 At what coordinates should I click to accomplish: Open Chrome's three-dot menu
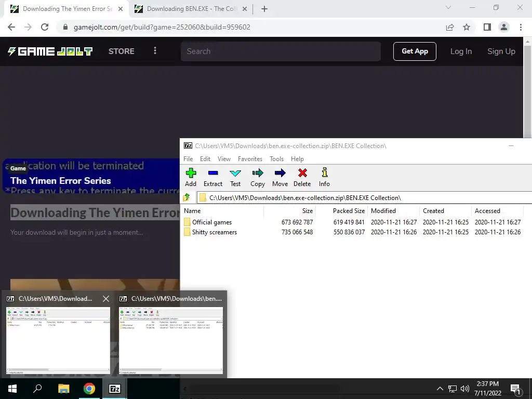coord(521,27)
